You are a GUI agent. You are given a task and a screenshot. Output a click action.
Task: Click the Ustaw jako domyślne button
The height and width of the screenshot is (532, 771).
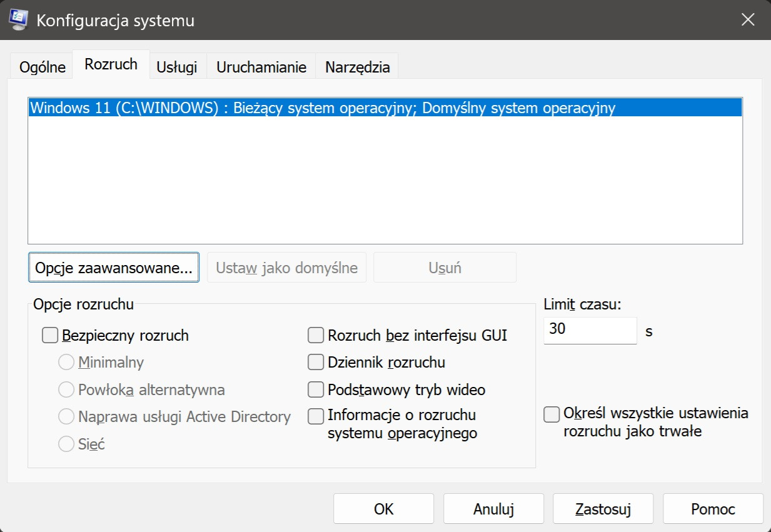tap(287, 268)
